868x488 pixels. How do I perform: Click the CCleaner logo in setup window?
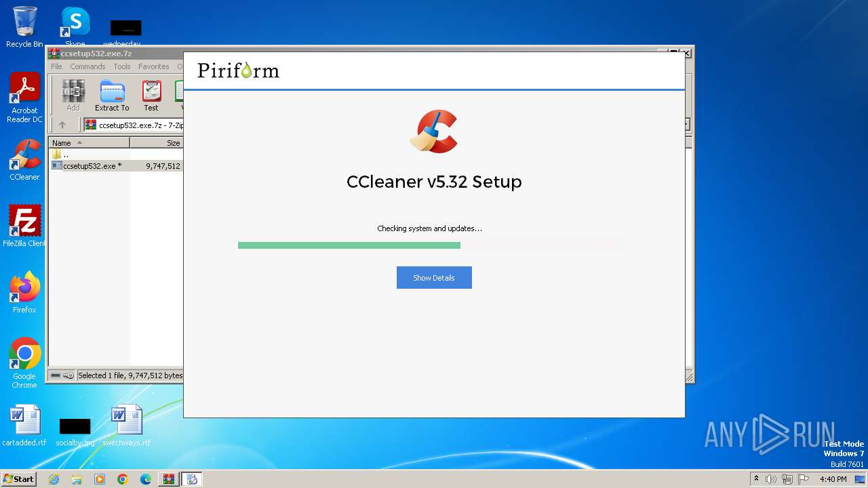(x=434, y=131)
